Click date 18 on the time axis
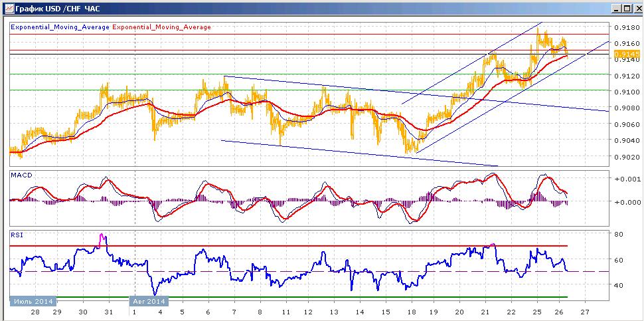Screen dimensions: 644x321 412,312
